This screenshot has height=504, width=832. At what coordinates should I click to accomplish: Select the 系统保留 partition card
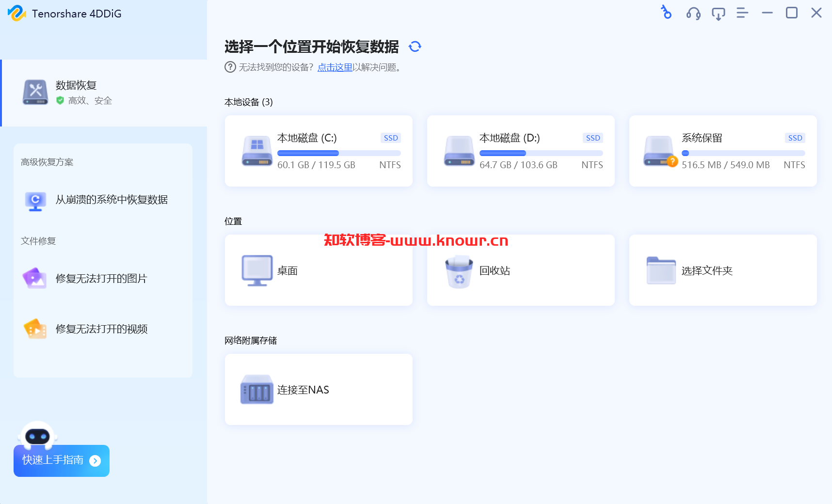click(x=723, y=151)
